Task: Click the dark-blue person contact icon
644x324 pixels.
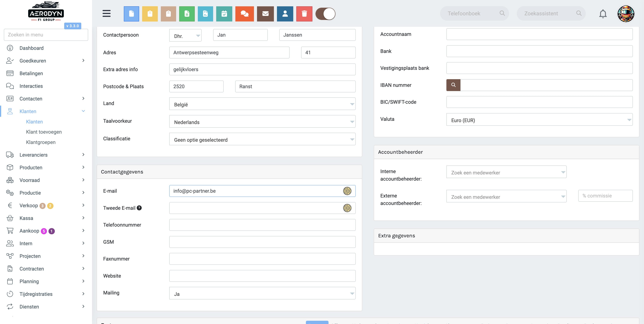Action: (x=285, y=14)
